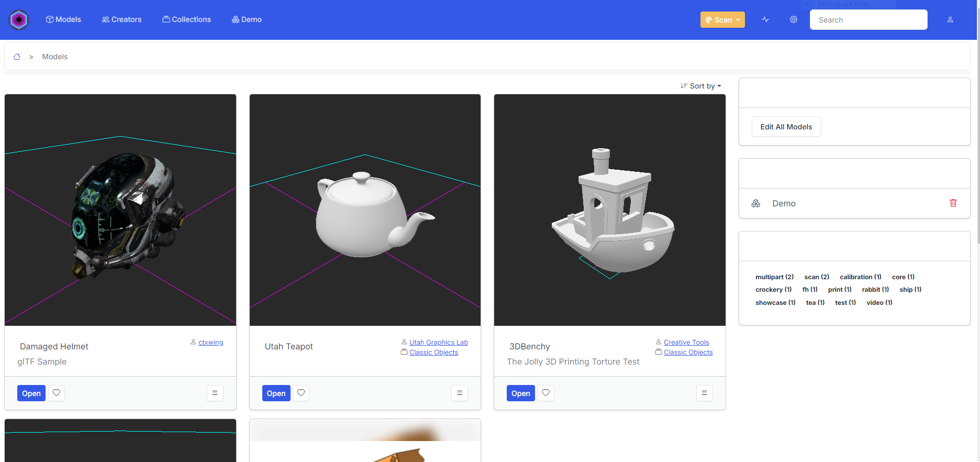The image size is (980, 462).
Task: Open the Collections nav item
Action: [186, 19]
